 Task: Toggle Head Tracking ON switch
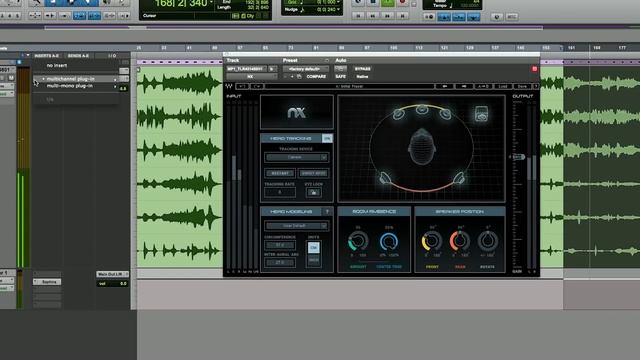[327, 138]
